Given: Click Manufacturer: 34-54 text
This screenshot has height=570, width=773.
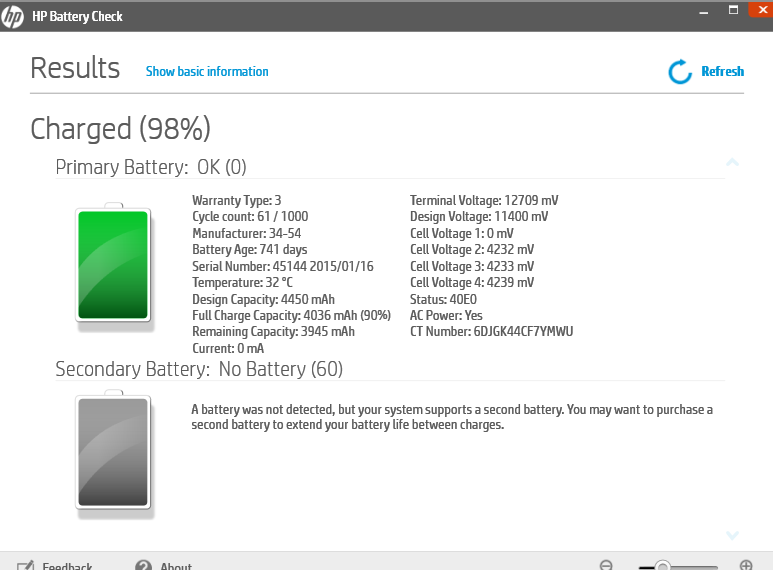Looking at the screenshot, I should 246,233.
